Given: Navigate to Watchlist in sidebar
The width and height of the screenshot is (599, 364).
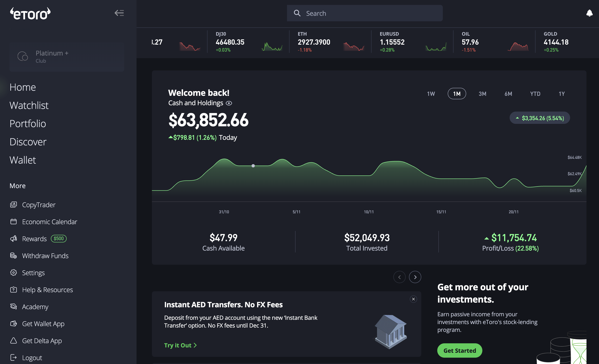Looking at the screenshot, I should pyautogui.click(x=29, y=105).
